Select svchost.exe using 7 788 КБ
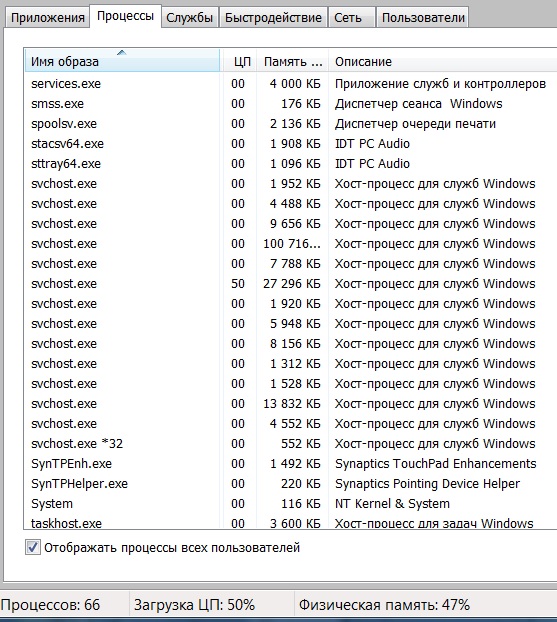The image size is (557, 622). [290, 264]
